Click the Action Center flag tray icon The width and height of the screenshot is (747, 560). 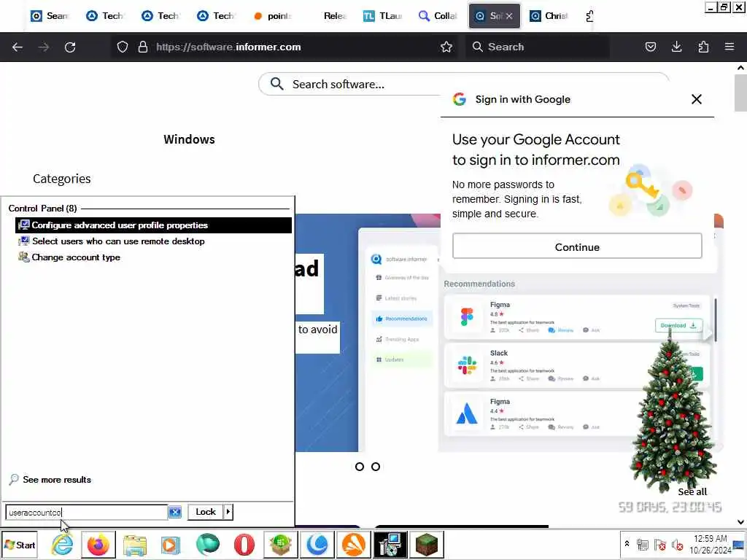(x=659, y=544)
